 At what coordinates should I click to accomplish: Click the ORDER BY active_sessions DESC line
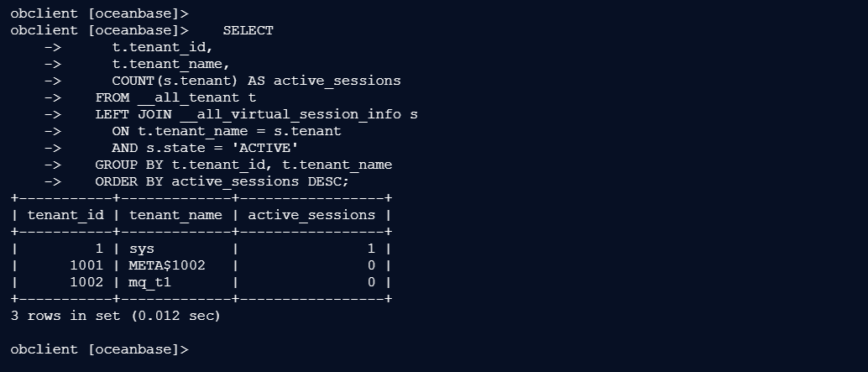point(222,181)
